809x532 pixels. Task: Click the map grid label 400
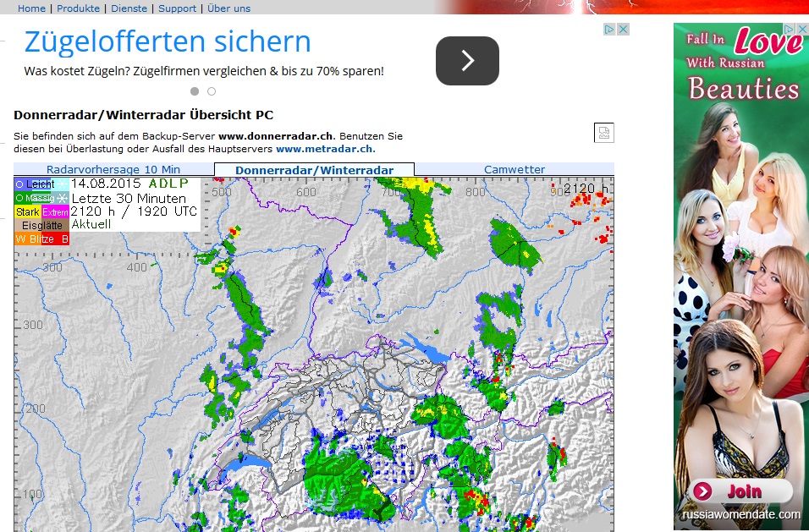click(137, 267)
